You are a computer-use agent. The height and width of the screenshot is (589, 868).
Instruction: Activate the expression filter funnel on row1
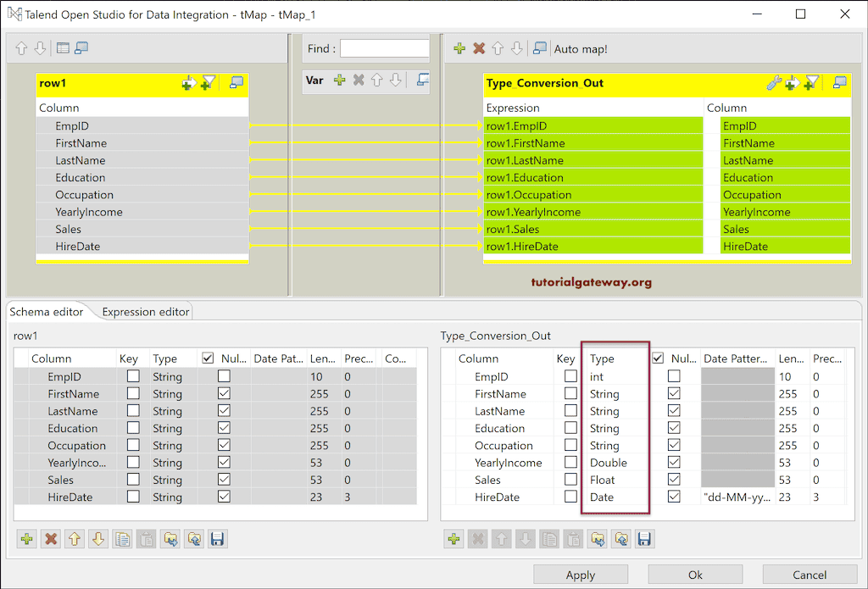pos(209,82)
